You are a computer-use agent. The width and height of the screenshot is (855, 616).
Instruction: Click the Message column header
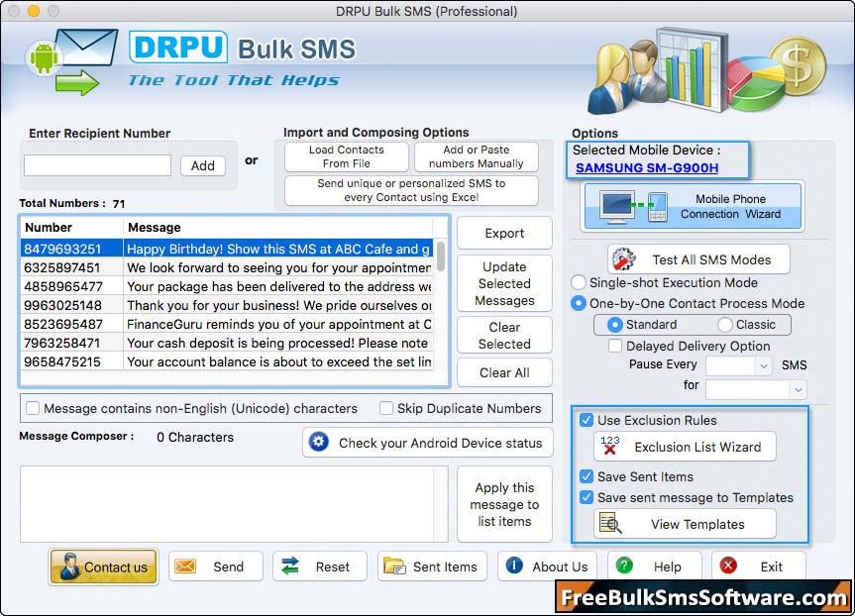click(x=278, y=228)
